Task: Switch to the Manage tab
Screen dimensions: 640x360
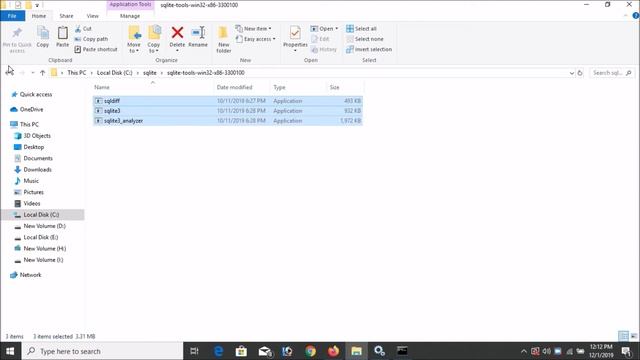Action: 130,16
